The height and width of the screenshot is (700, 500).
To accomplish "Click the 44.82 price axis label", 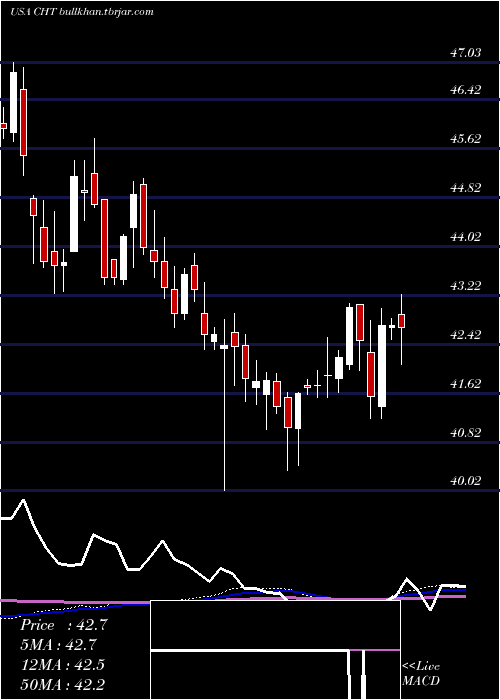I will coord(466,188).
